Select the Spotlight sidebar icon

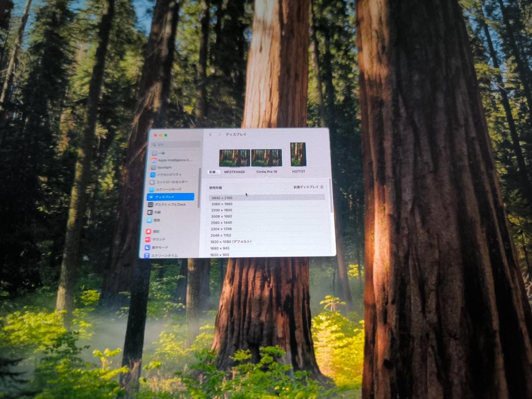[154, 167]
